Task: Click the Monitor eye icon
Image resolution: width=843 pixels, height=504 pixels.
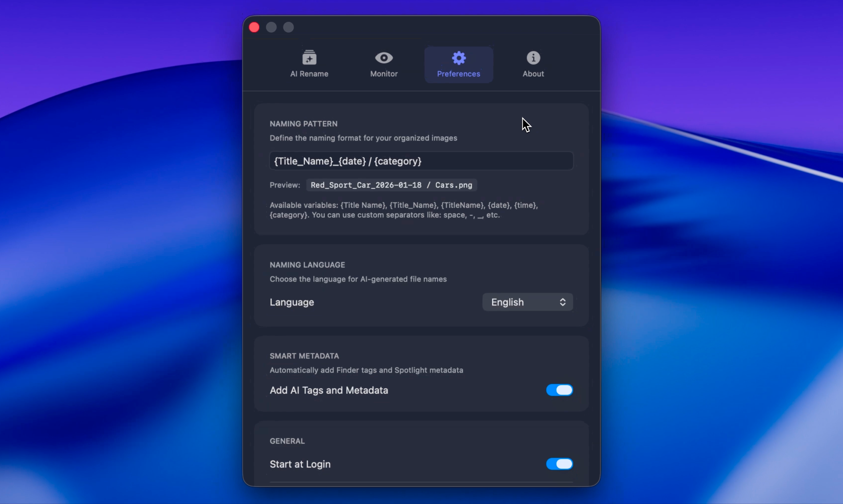Action: 384,58
